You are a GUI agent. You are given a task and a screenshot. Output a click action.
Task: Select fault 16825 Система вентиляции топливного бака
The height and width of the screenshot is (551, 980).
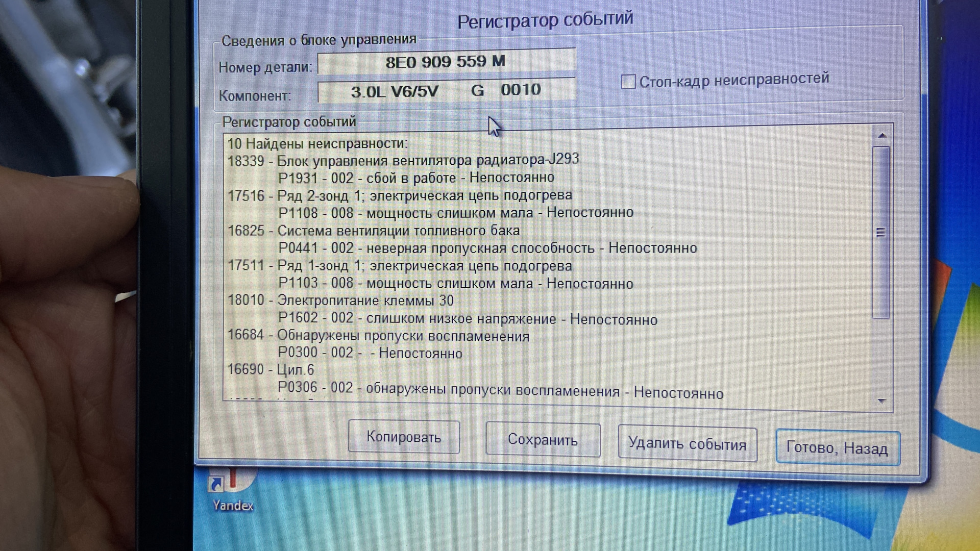coord(374,231)
